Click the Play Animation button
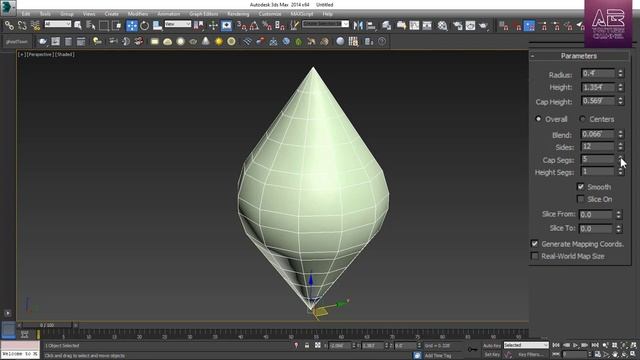Image resolution: width=640 pixels, height=360 pixels. 576,345
